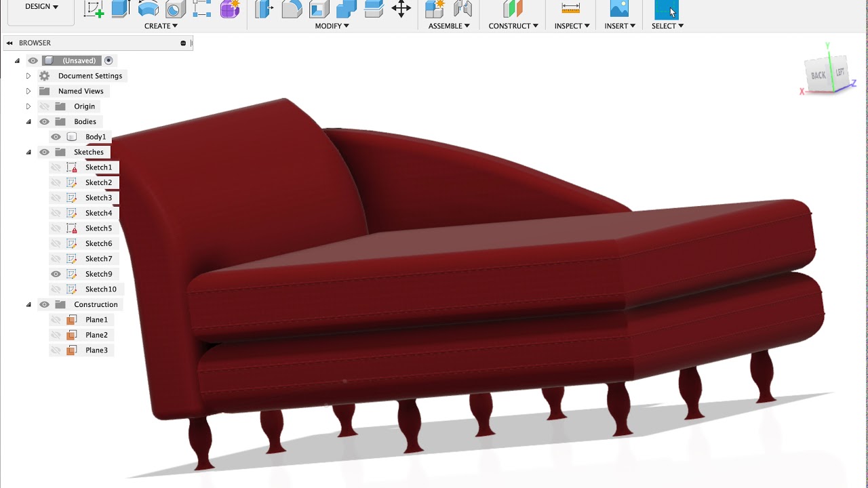The width and height of the screenshot is (868, 488).
Task: Expand the Document Settings node
Action: point(28,76)
